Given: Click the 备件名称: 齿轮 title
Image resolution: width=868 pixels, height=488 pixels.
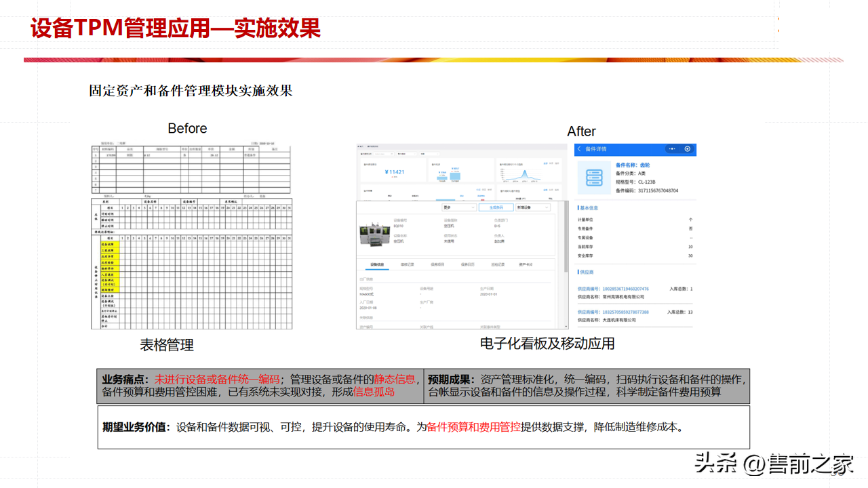Looking at the screenshot, I should coord(633,165).
